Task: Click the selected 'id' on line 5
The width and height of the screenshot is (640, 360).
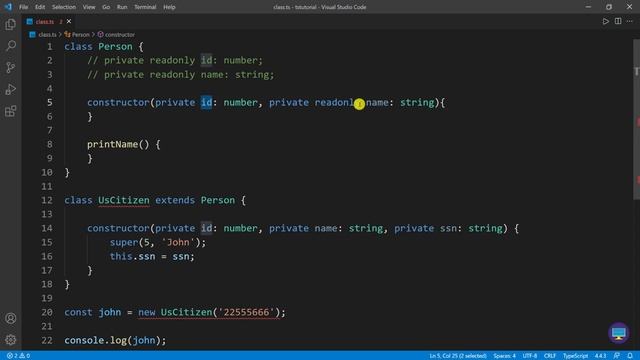Action: (x=207, y=102)
